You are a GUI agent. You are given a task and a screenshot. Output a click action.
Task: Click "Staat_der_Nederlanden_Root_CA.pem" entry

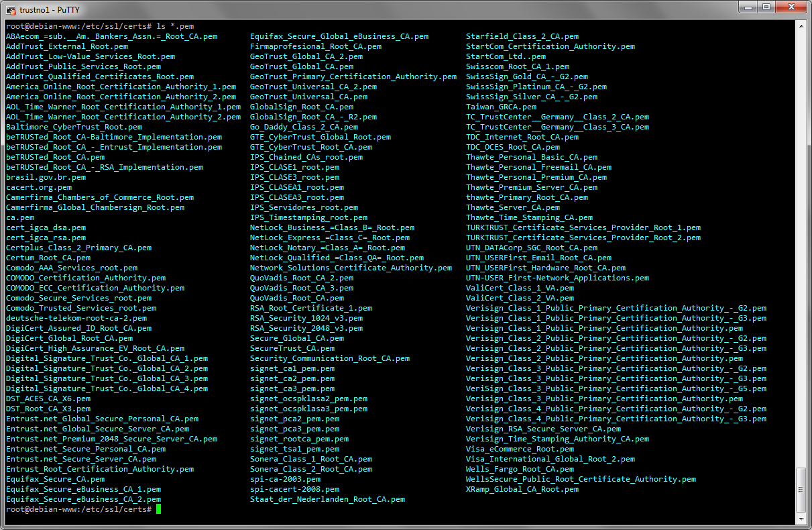(x=328, y=499)
